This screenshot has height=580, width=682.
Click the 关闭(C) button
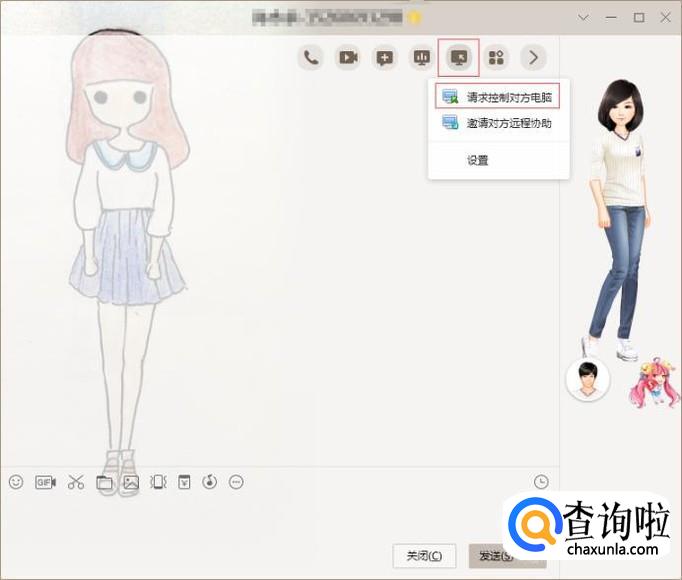coord(424,556)
